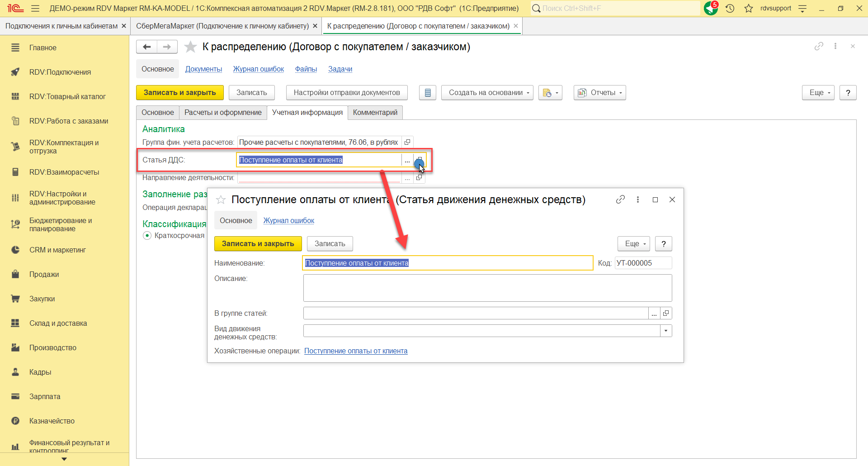Image resolution: width=868 pixels, height=466 pixels.
Task: Click the back navigation arrow
Action: click(x=146, y=47)
